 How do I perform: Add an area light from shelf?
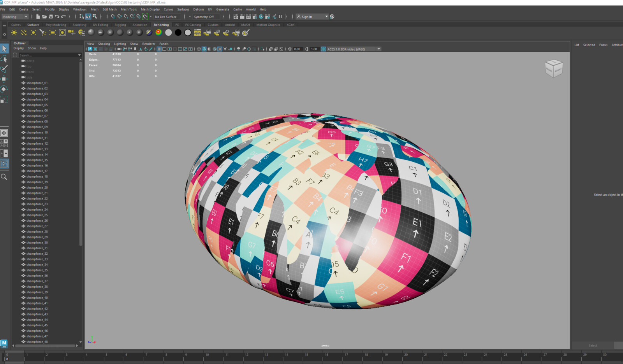coord(53,33)
